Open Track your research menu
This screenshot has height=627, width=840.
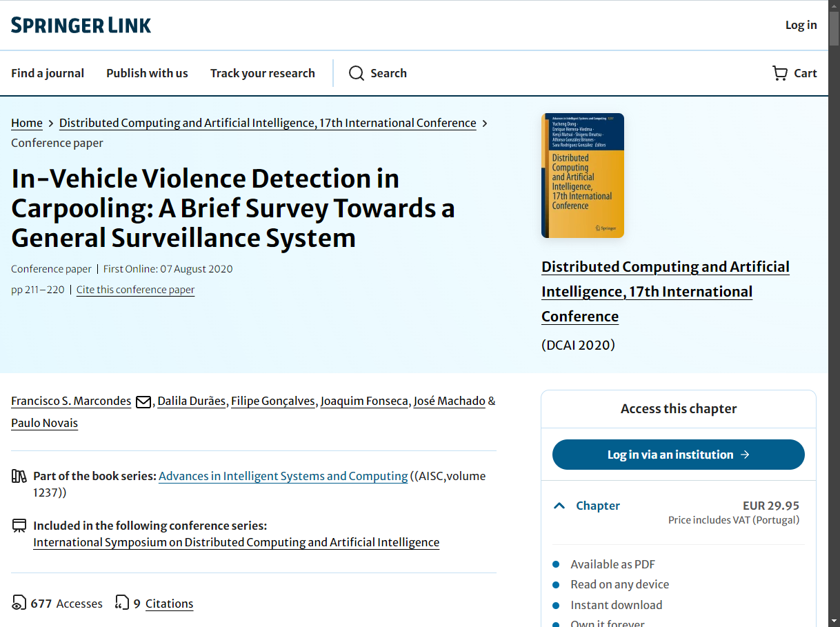pyautogui.click(x=263, y=73)
